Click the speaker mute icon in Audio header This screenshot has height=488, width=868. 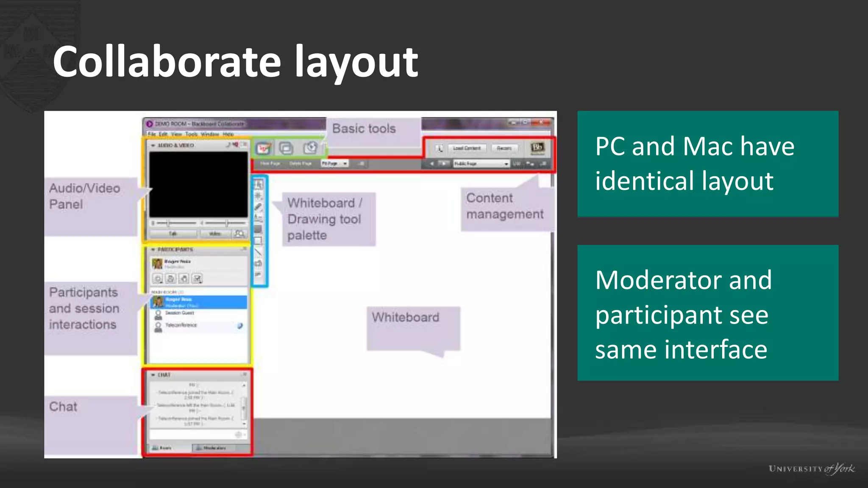coord(235,145)
